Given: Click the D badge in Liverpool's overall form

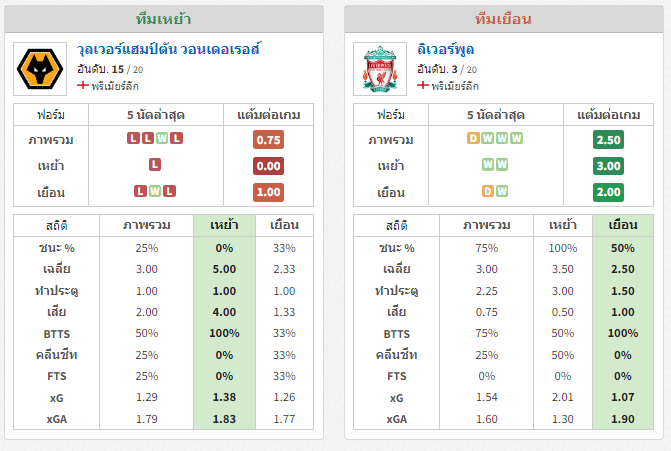Looking at the screenshot, I should tap(473, 138).
